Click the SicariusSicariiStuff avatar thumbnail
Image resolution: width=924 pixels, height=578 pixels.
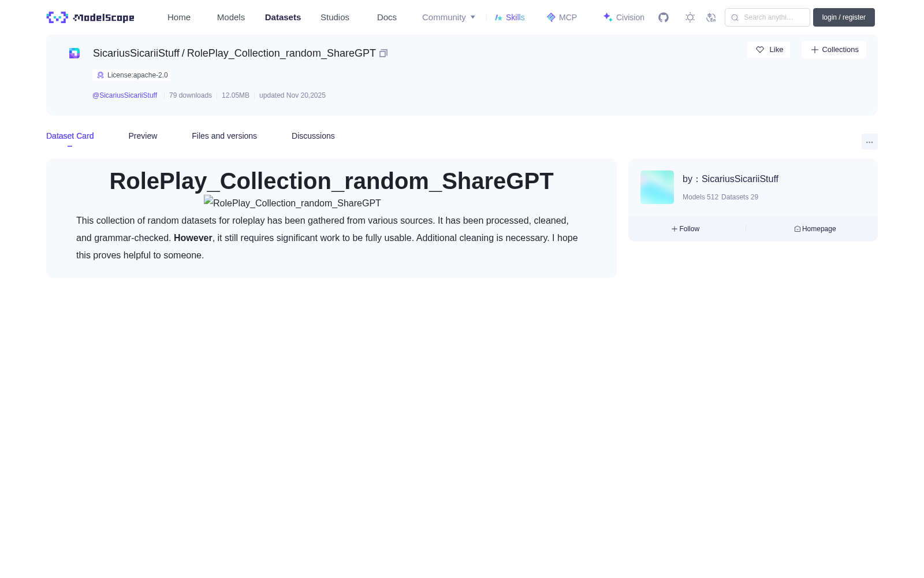657,187
